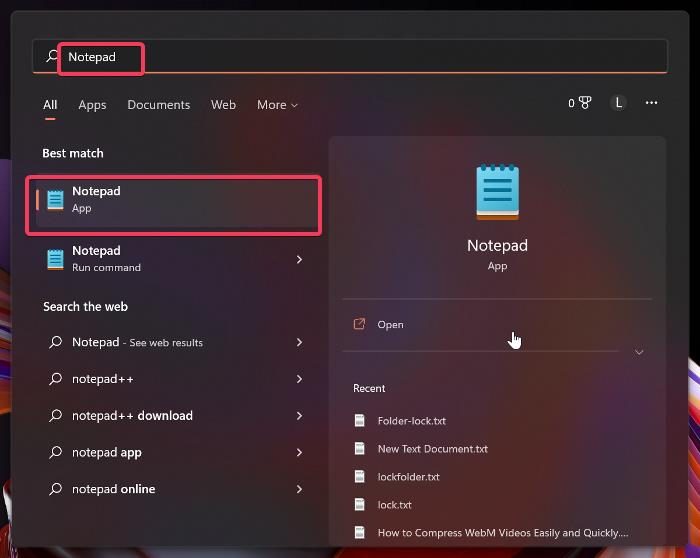Expand the notepad++ download chevron
This screenshot has height=558, width=700.
[x=300, y=416]
